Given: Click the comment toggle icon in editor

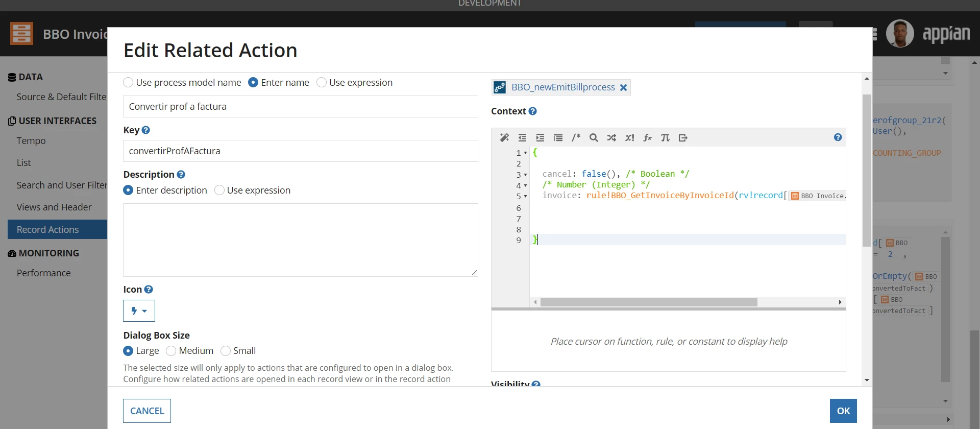Looking at the screenshot, I should [576, 137].
